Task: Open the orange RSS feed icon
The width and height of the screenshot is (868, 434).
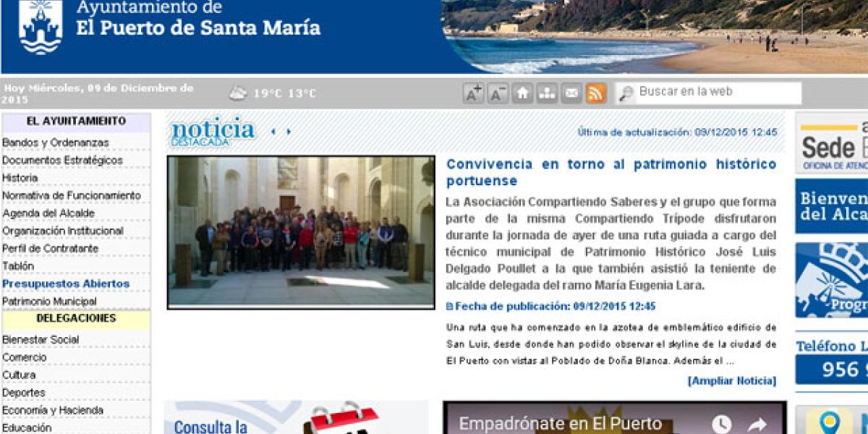Action: click(x=596, y=93)
